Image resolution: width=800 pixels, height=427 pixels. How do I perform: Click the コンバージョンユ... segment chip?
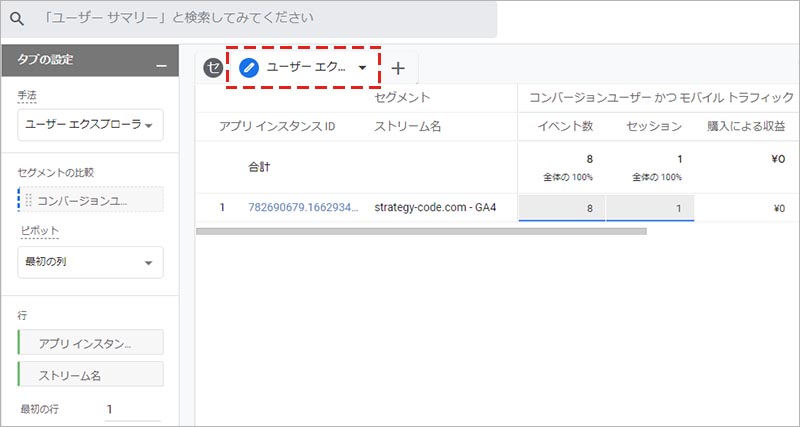coord(90,200)
